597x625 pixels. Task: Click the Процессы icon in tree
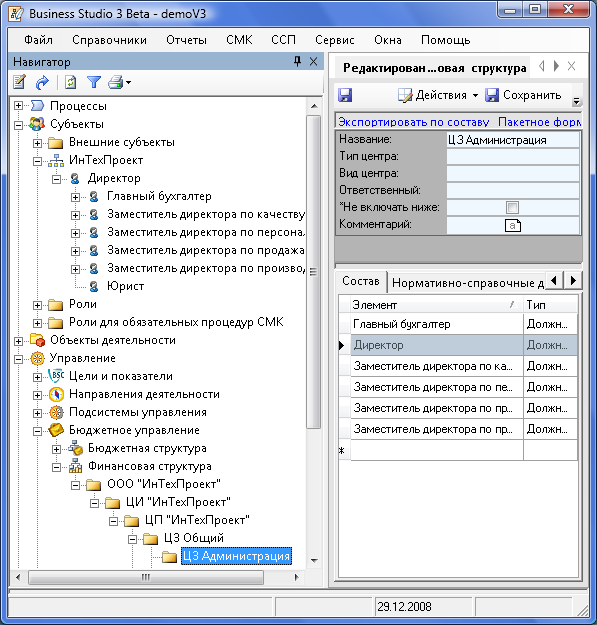point(37,106)
